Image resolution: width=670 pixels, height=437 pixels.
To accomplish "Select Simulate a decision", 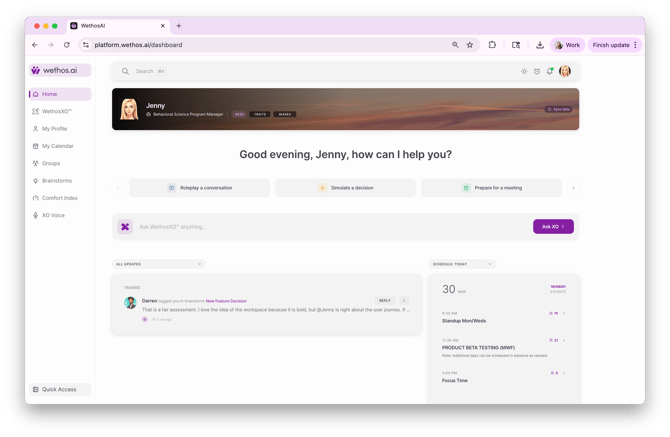I will click(346, 188).
